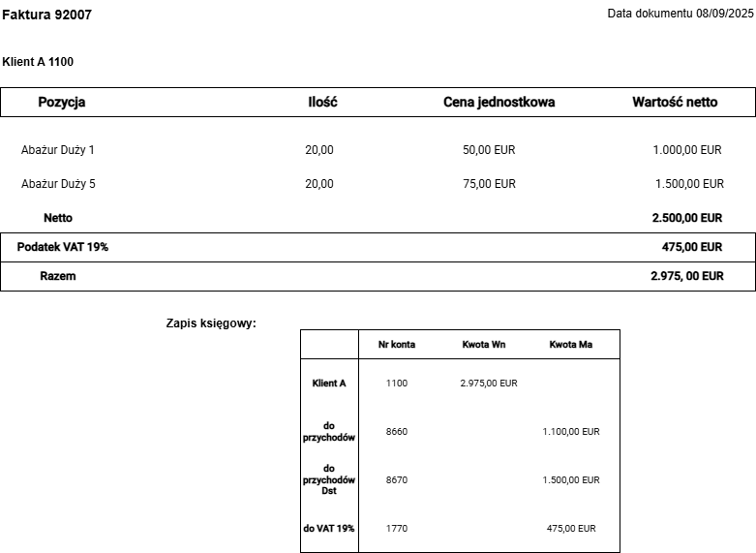Viewport: 756px width, 553px height.
Task: Click the 'Netto' label
Action: (58, 218)
